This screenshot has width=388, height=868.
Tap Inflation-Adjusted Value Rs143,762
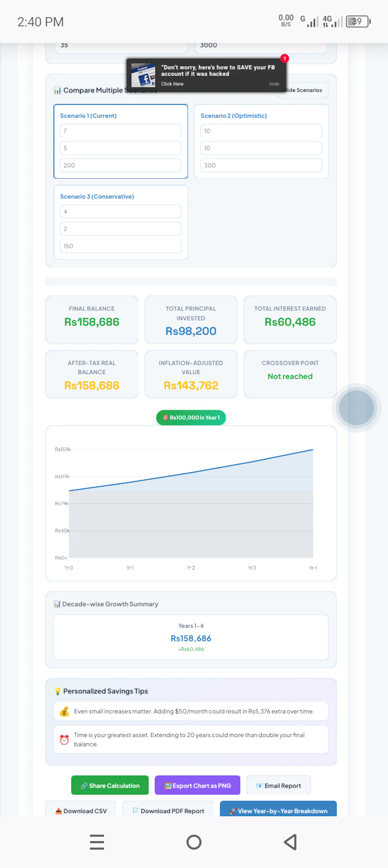[191, 385]
